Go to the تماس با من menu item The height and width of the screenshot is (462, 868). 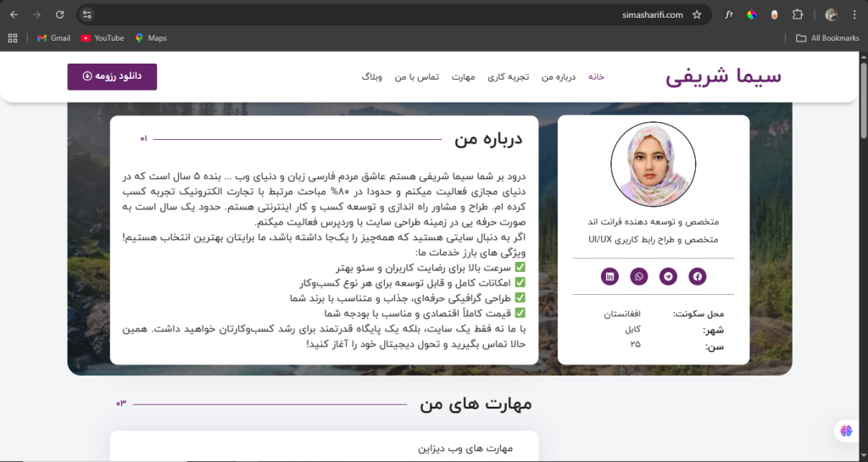(417, 77)
